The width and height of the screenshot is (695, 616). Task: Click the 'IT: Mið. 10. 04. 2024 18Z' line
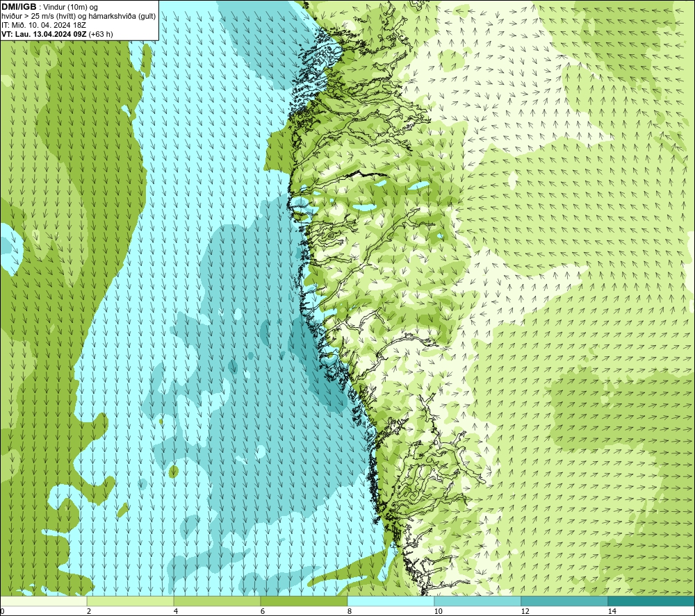pos(43,25)
